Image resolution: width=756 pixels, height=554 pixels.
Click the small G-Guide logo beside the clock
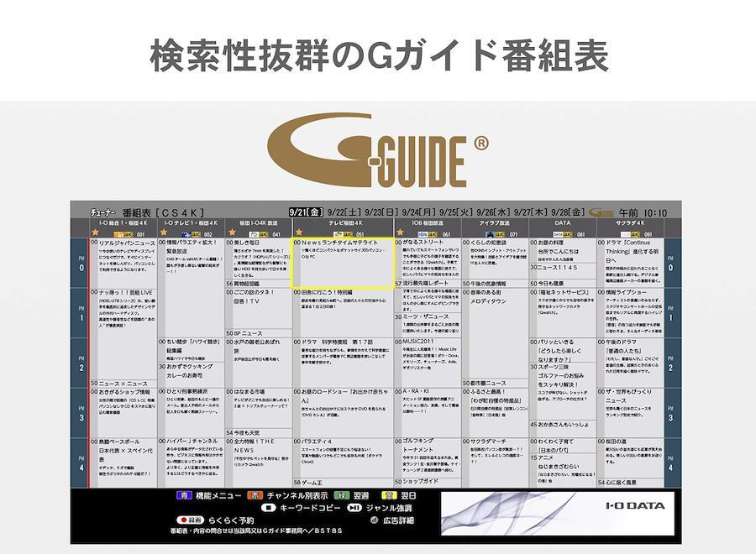point(601,212)
